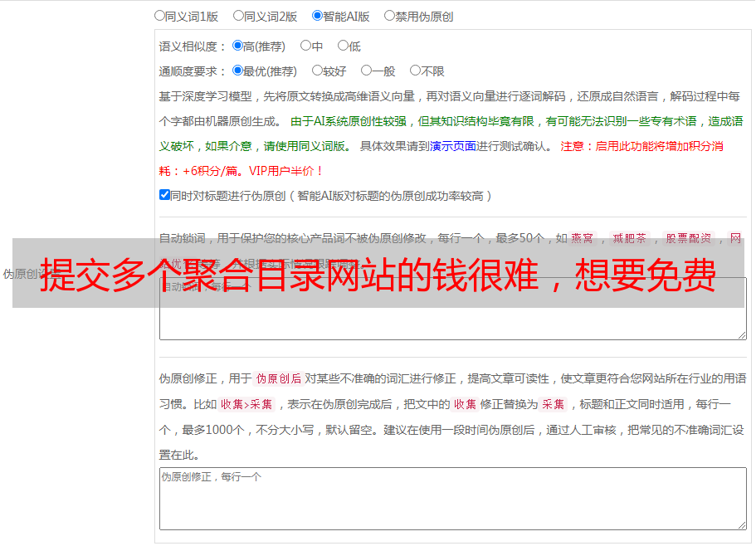
Task: Set 语义相似度 to 低
Action: pyautogui.click(x=343, y=46)
